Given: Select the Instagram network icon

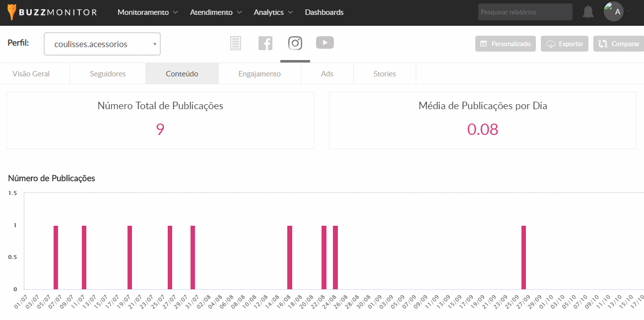Looking at the screenshot, I should 295,44.
